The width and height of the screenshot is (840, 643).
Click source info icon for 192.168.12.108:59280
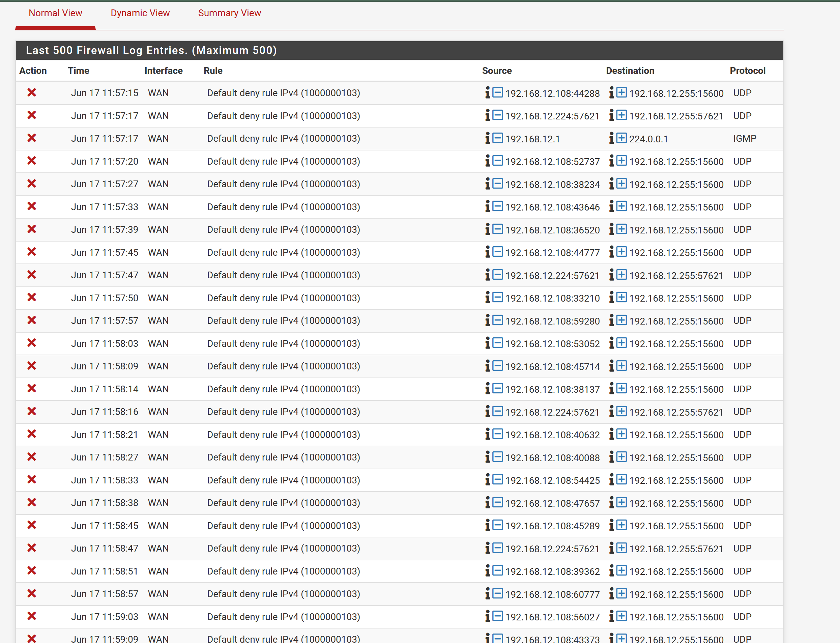pyautogui.click(x=487, y=320)
